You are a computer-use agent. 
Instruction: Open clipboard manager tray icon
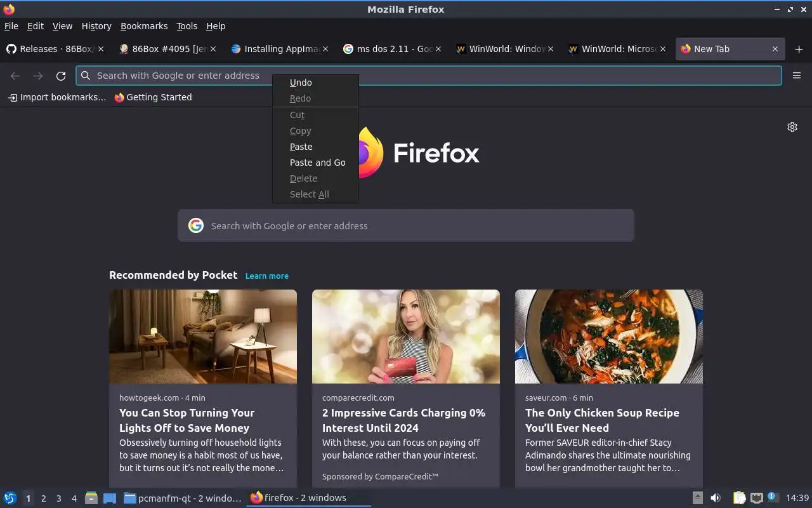click(739, 498)
